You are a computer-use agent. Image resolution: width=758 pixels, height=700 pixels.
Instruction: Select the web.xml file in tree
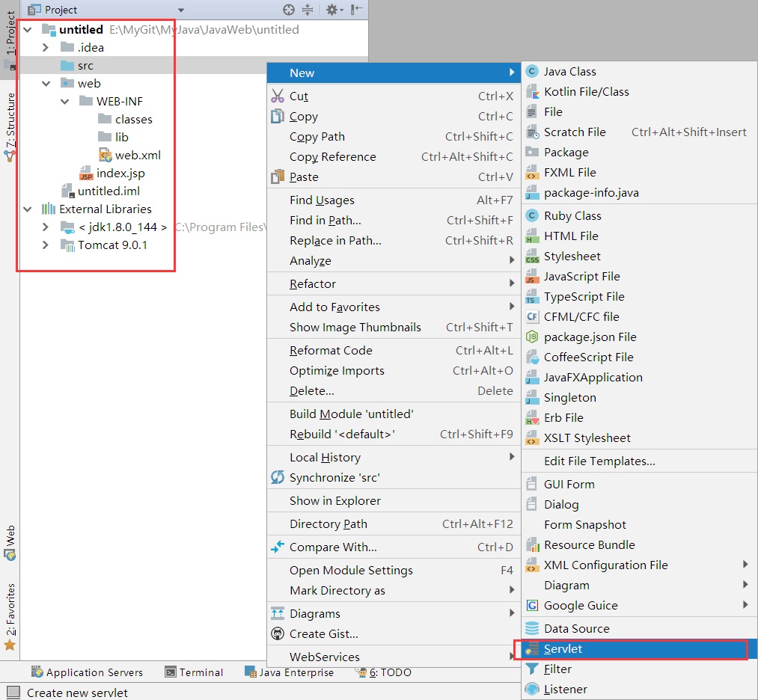click(x=137, y=156)
